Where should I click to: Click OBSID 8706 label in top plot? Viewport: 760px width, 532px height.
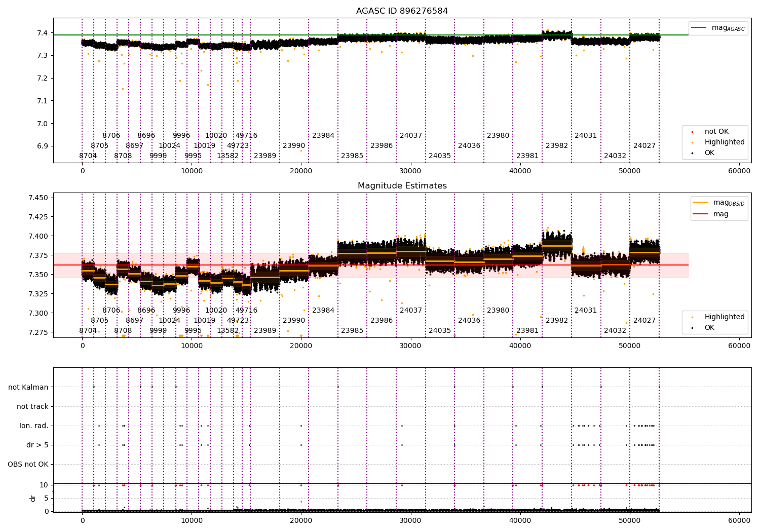tap(111, 136)
